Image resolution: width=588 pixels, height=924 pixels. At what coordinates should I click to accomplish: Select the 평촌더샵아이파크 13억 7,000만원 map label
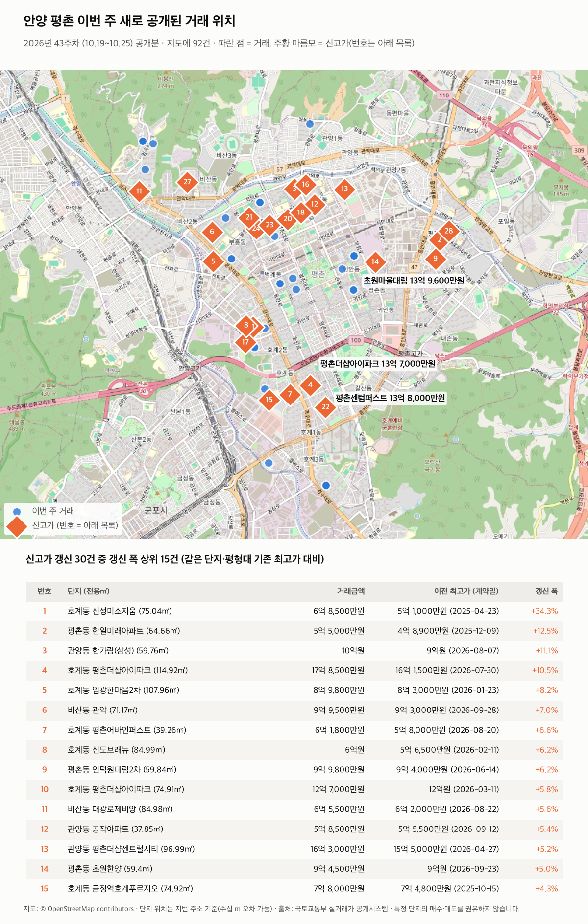click(x=378, y=364)
